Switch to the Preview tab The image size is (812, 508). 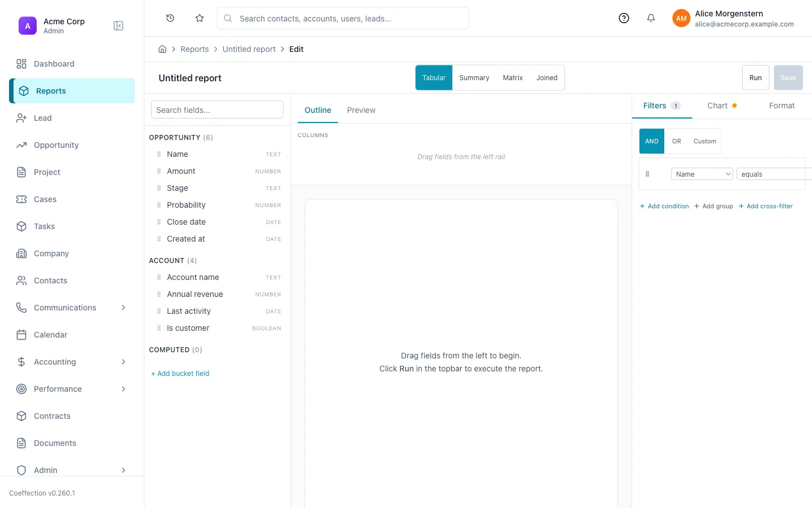pyautogui.click(x=361, y=110)
